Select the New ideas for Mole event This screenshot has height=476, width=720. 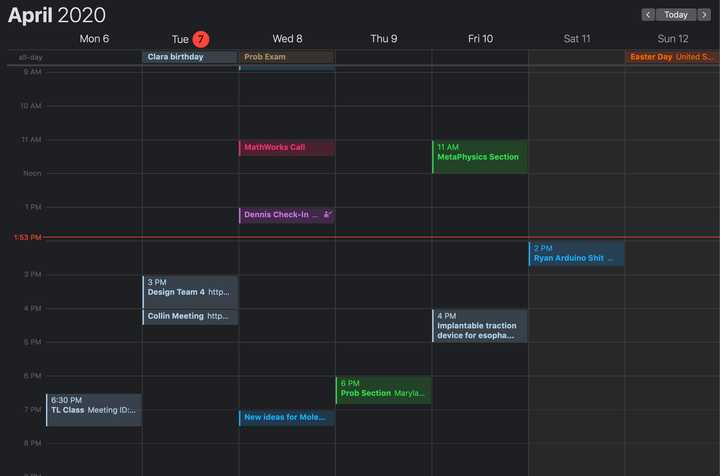(x=286, y=417)
